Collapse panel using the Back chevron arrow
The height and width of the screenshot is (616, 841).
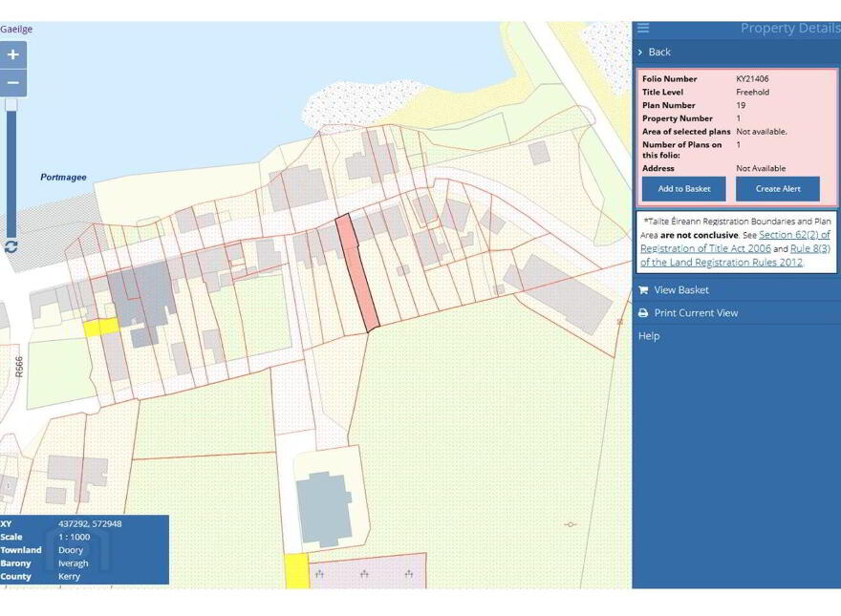tap(640, 52)
